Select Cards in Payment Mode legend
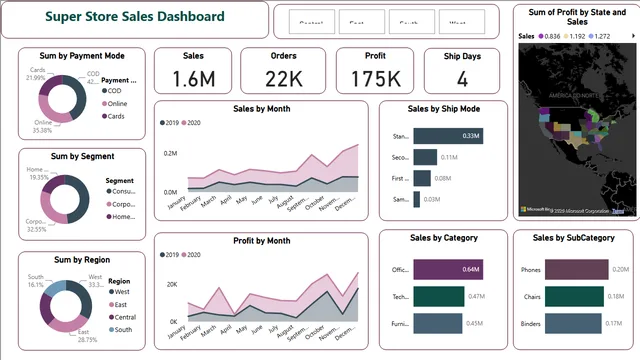 [x=113, y=116]
